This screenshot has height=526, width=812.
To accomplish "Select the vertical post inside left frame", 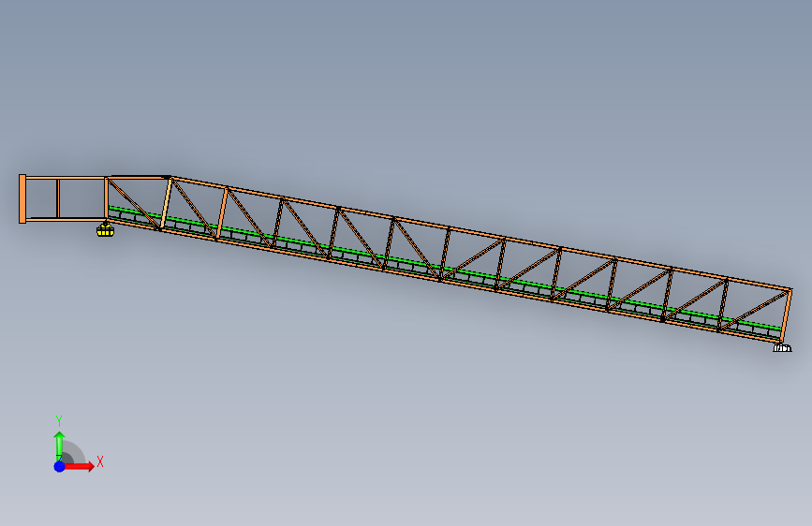I will 58,198.
